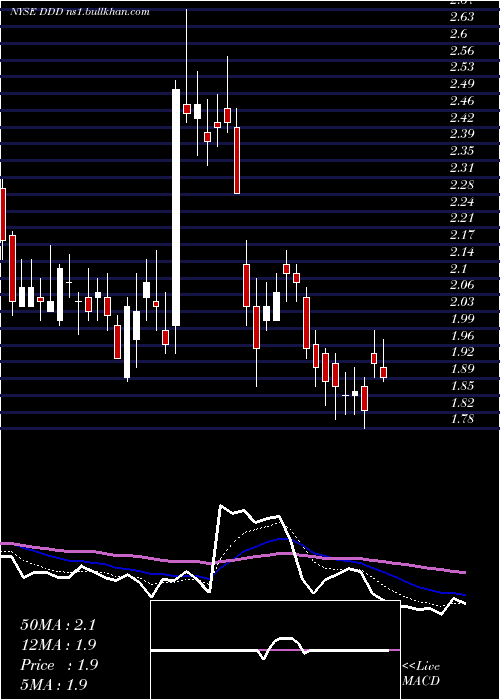The width and height of the screenshot is (500, 700).
Task: Select the 2.24 price axis label
Action: click(x=462, y=201)
